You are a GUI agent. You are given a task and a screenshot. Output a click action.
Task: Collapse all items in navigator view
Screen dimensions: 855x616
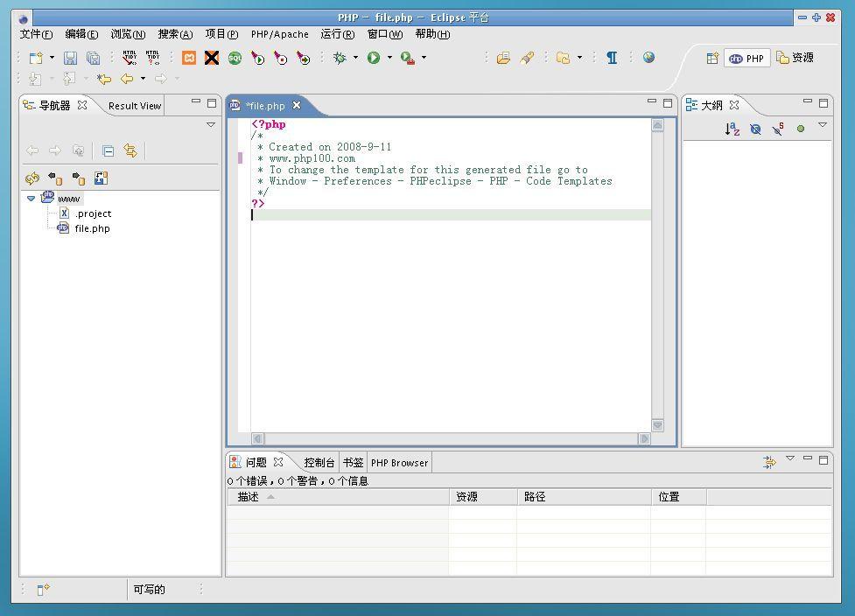(x=109, y=150)
